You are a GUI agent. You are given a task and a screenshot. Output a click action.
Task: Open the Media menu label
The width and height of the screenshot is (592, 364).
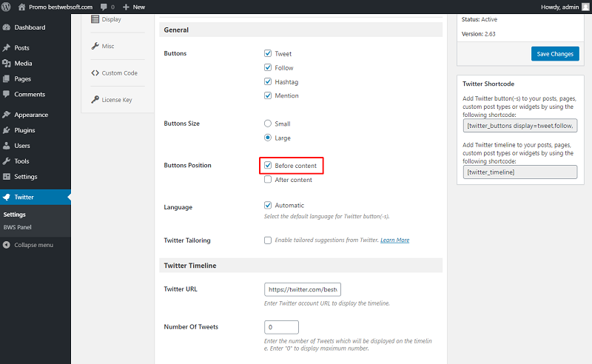[23, 63]
